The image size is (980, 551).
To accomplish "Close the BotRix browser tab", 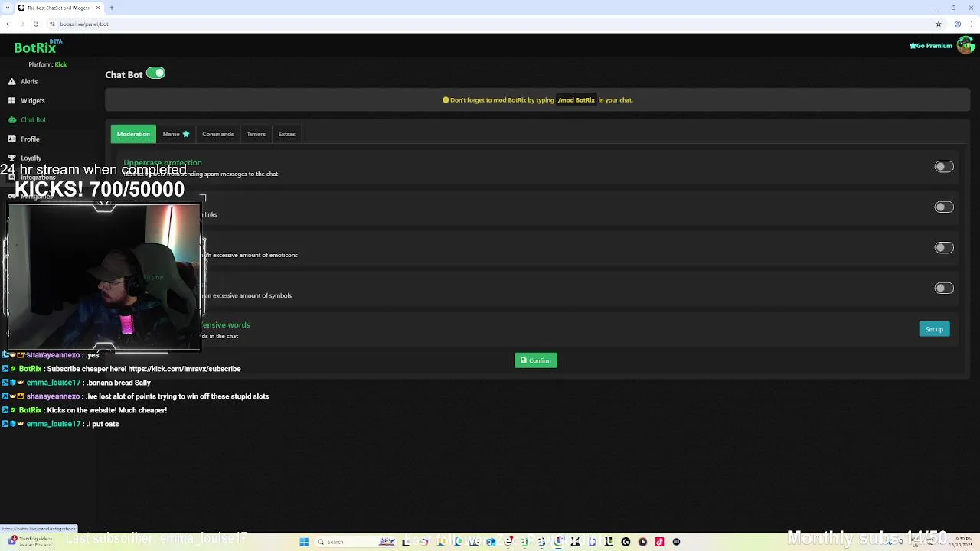I will point(98,8).
